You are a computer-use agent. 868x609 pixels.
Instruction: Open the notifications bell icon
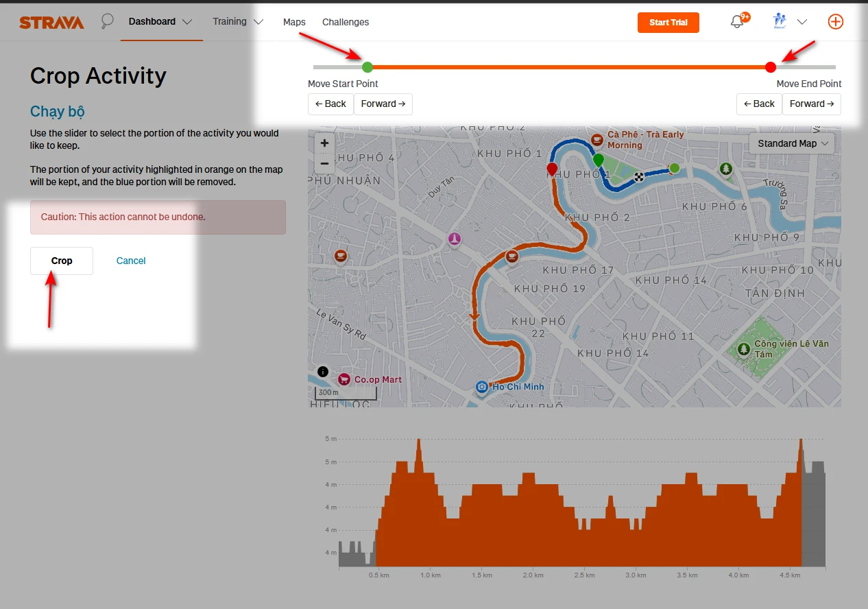click(737, 21)
